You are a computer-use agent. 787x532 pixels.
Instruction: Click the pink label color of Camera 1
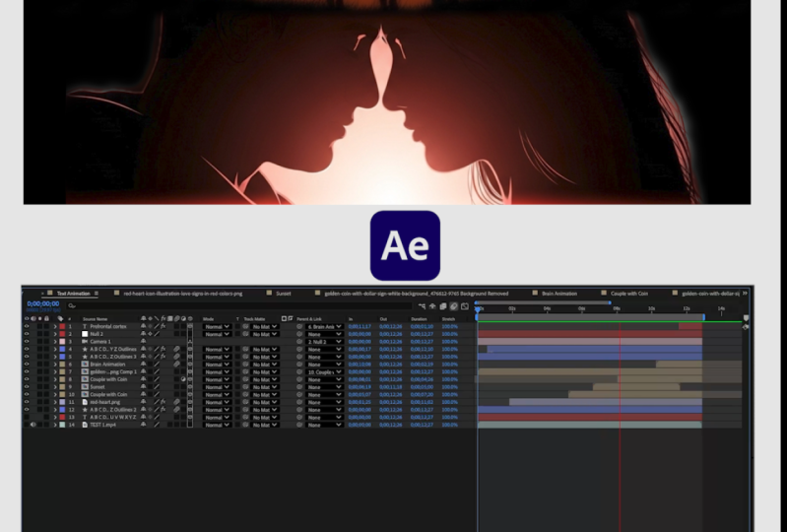[62, 341]
